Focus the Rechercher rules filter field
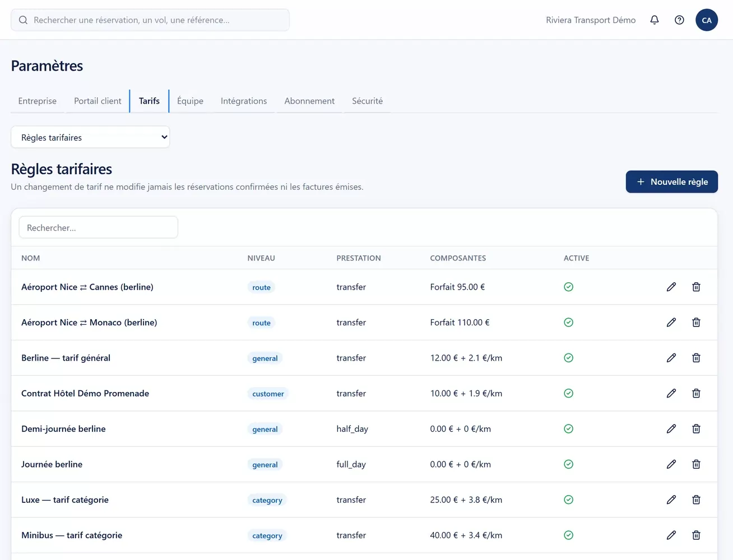 coord(99,227)
